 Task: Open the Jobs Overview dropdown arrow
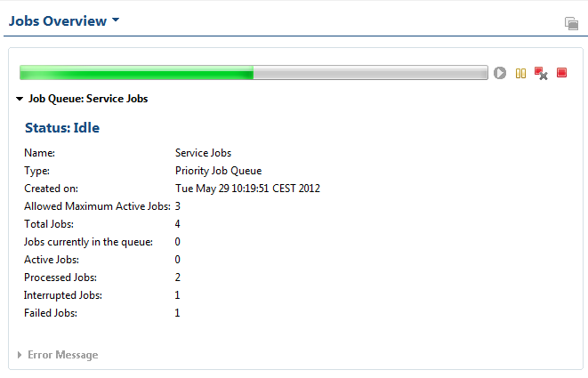click(116, 20)
